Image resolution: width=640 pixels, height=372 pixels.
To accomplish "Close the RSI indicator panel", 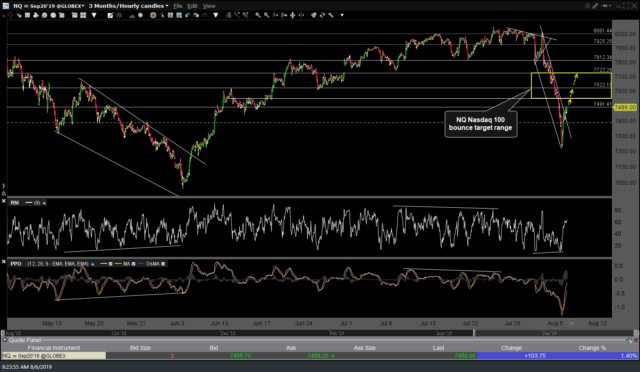I will [x=4, y=202].
